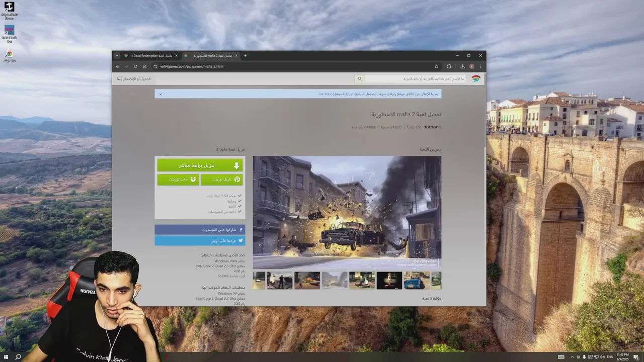Image resolution: width=644 pixels, height=362 pixels.
Task: Select the thumbnail of men standing with guns
Action: pyautogui.click(x=279, y=281)
